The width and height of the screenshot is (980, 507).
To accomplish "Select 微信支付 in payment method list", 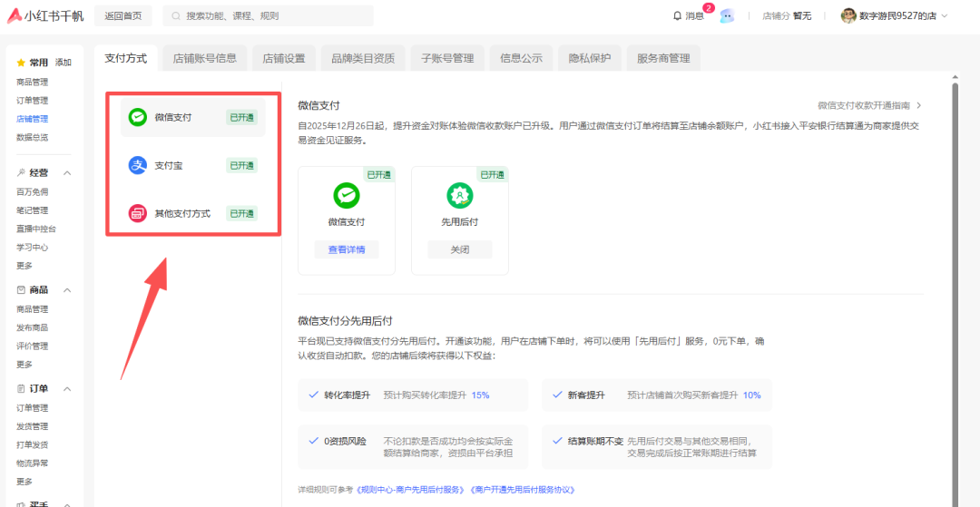I will [x=192, y=117].
